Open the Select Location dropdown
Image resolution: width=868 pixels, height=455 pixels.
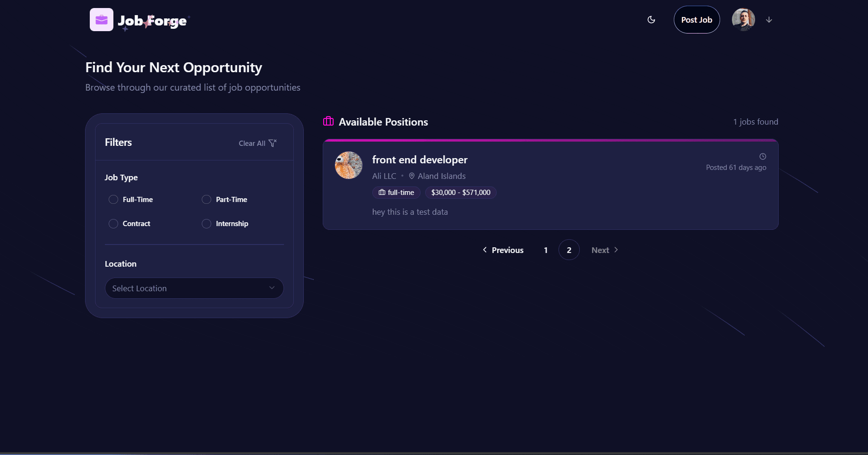coord(194,288)
